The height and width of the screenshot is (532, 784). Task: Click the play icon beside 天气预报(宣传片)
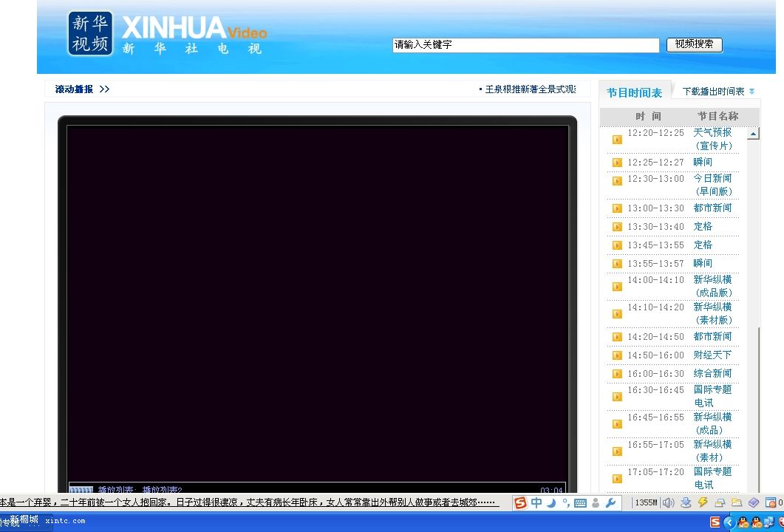click(x=616, y=139)
